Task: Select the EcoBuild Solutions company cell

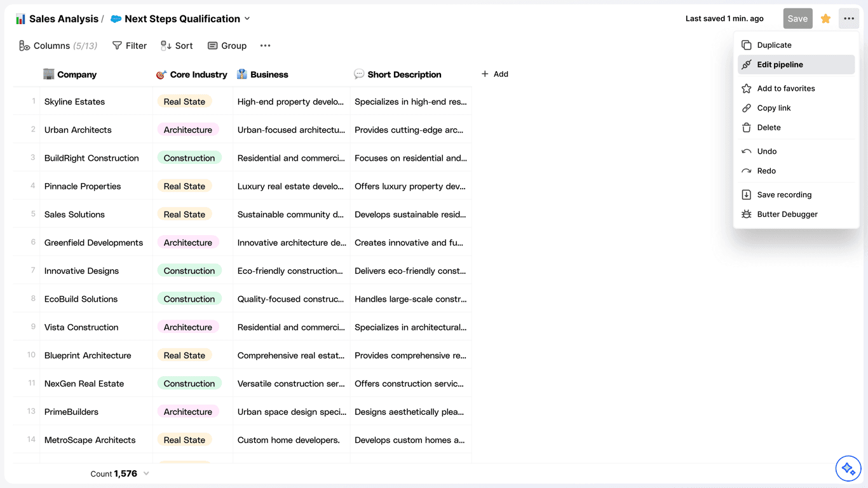Action: pyautogui.click(x=97, y=299)
